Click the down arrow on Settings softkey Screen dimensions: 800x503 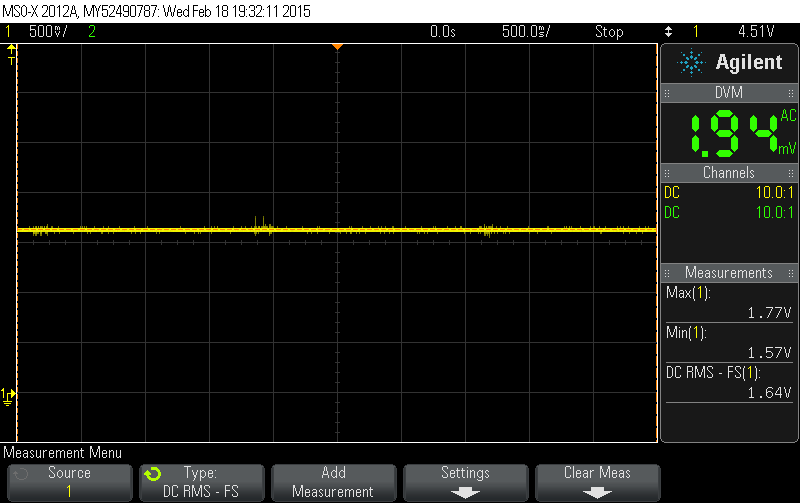[x=465, y=493]
